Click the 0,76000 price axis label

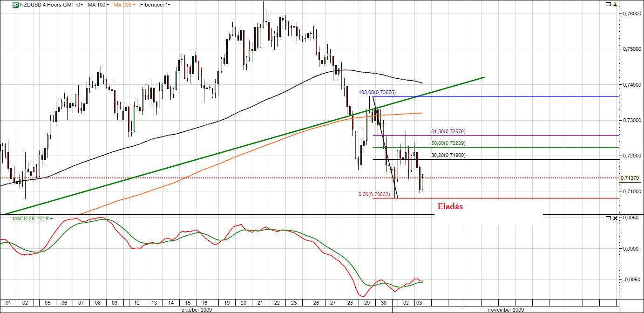click(x=631, y=14)
